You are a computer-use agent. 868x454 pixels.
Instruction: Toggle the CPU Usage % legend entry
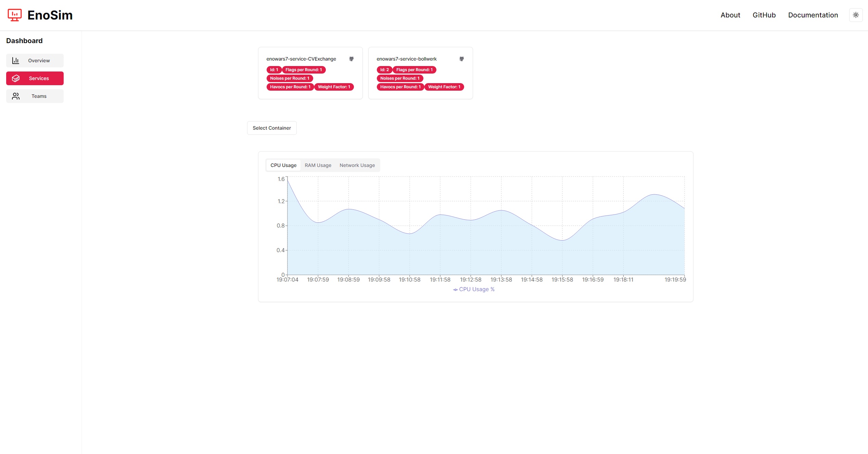[x=474, y=289]
